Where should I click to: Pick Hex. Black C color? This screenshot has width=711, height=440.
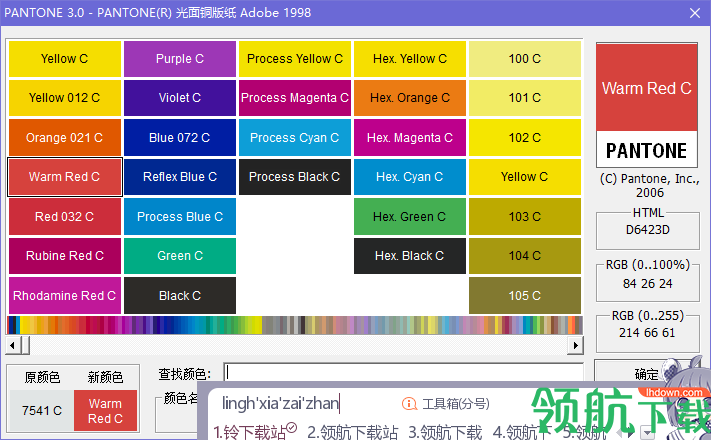coord(410,256)
